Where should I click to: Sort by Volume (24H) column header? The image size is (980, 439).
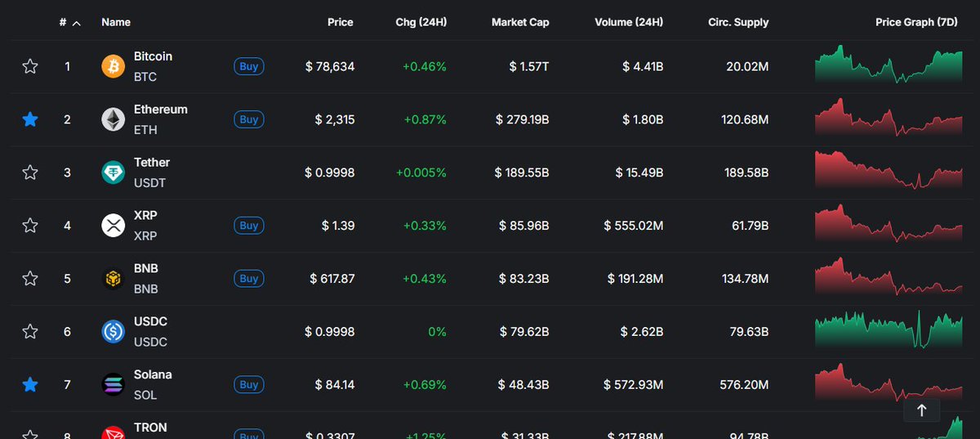pyautogui.click(x=629, y=22)
